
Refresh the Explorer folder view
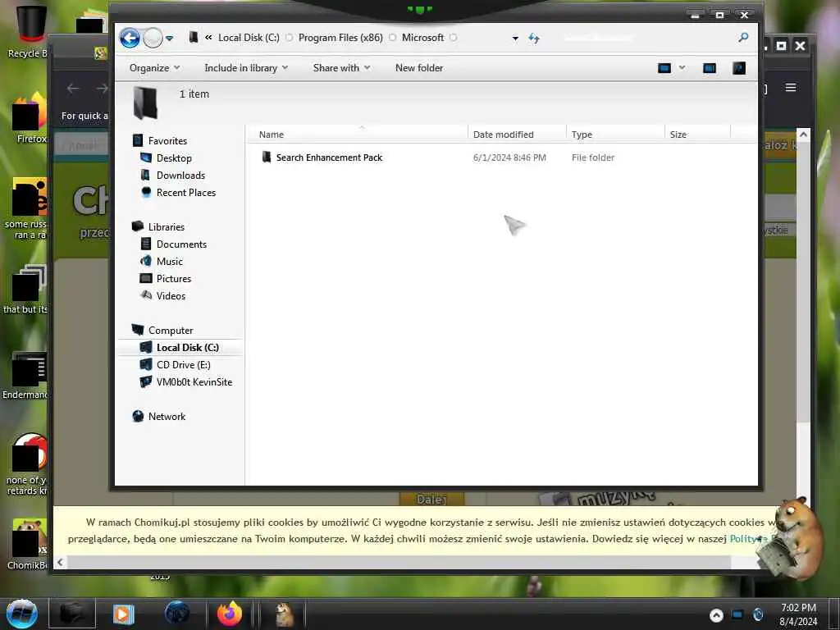[x=533, y=38]
